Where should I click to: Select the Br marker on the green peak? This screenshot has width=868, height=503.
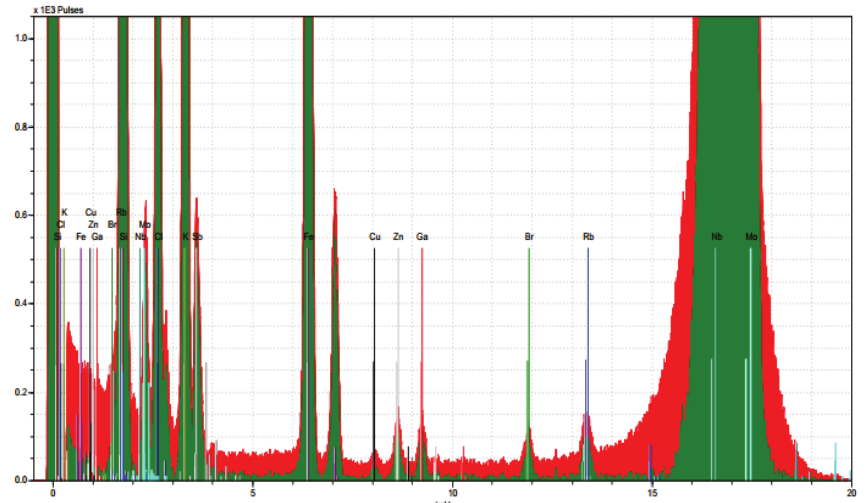[530, 237]
